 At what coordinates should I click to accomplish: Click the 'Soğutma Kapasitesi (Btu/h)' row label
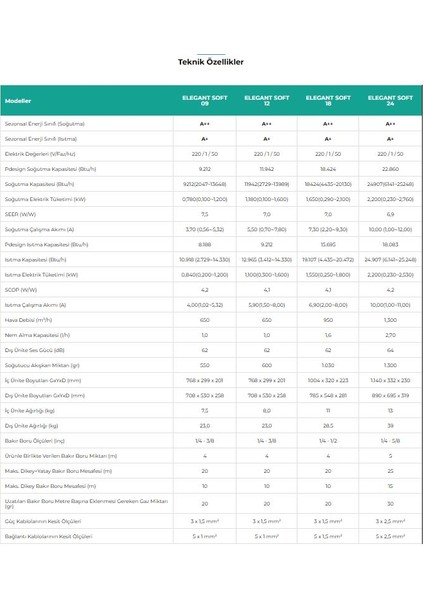[39, 184]
